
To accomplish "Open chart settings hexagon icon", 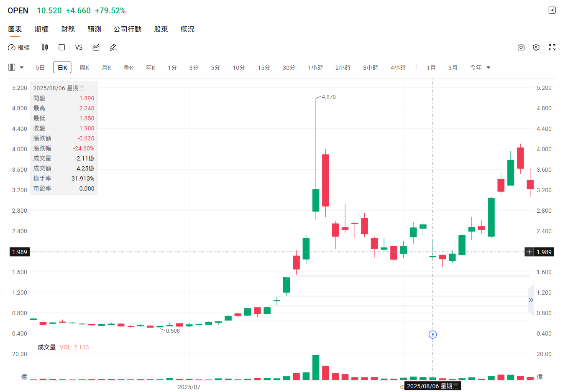I will coord(536,48).
